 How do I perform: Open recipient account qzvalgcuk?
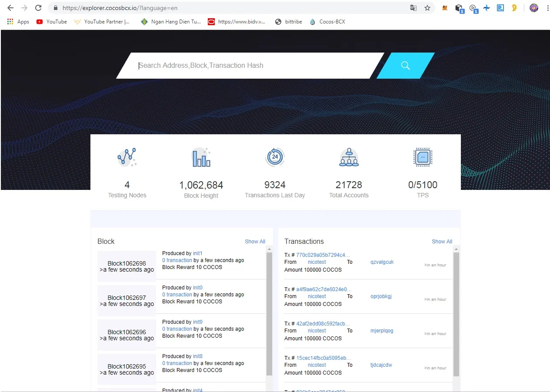coord(382,262)
